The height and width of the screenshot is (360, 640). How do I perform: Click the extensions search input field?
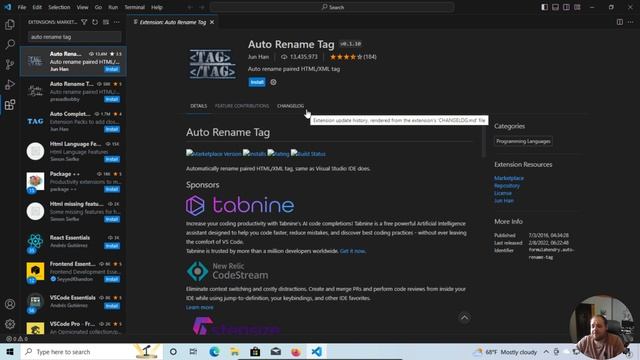point(75,37)
